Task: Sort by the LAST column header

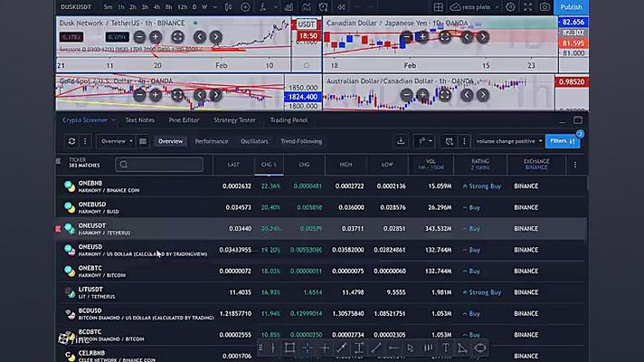Action: pos(233,165)
